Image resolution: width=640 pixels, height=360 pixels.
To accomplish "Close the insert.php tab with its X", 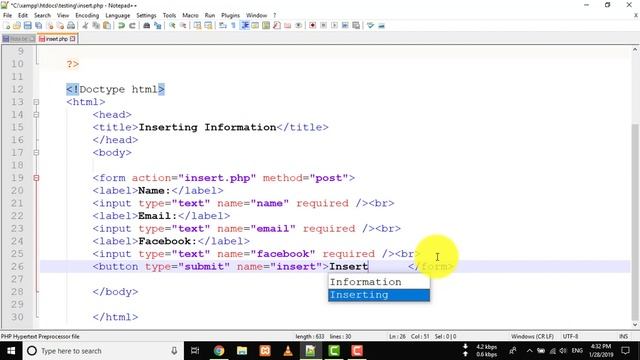I will (73, 39).
